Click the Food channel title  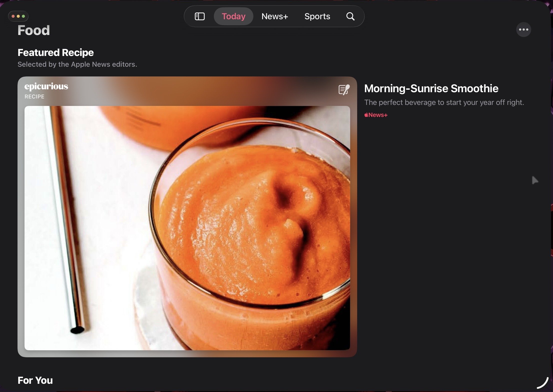pos(34,30)
